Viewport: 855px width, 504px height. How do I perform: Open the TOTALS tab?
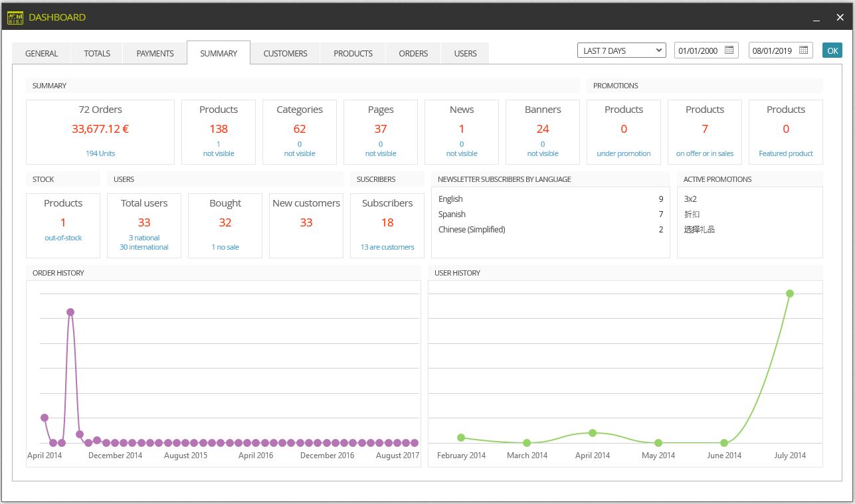pos(97,53)
